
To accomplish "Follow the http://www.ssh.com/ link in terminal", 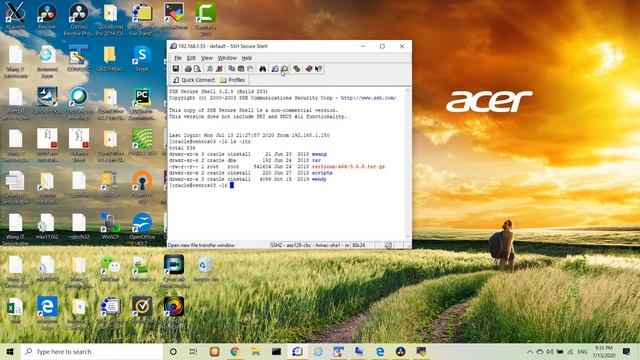I will coord(368,98).
